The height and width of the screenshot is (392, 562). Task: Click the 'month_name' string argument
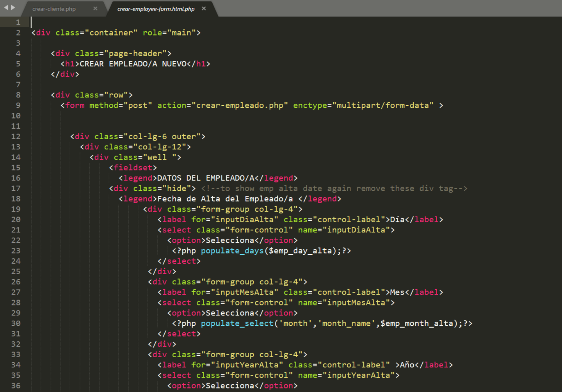(x=346, y=323)
